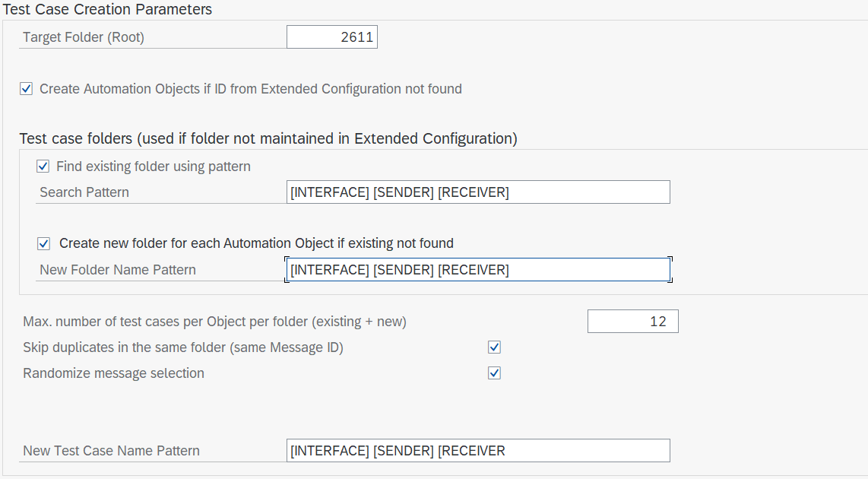Click the Test case folders section title
Viewport: 868px width, 479px height.
click(268, 138)
